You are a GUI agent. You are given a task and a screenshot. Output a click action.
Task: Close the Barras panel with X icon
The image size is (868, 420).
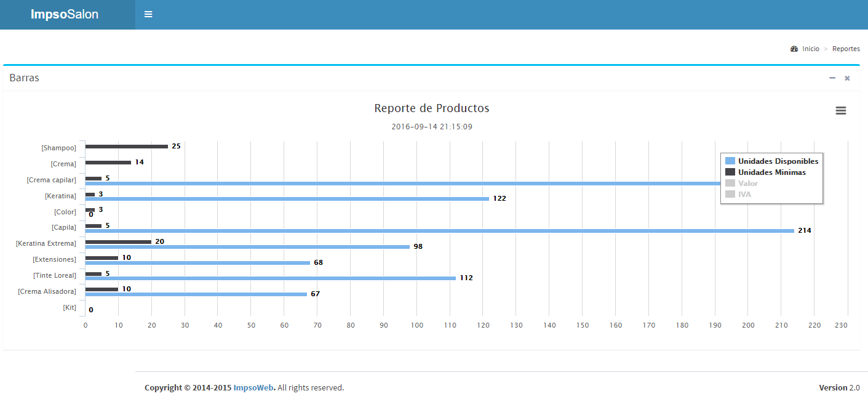click(x=847, y=78)
